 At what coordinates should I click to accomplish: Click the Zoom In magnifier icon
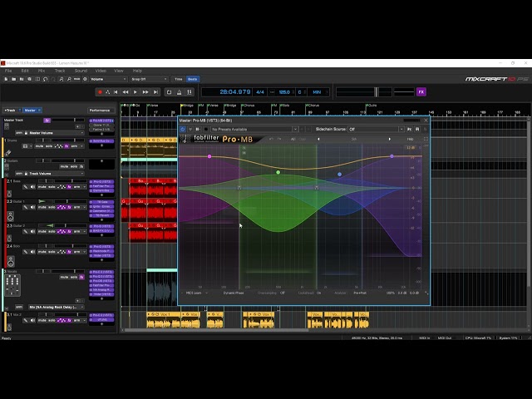pyautogui.click(x=62, y=79)
